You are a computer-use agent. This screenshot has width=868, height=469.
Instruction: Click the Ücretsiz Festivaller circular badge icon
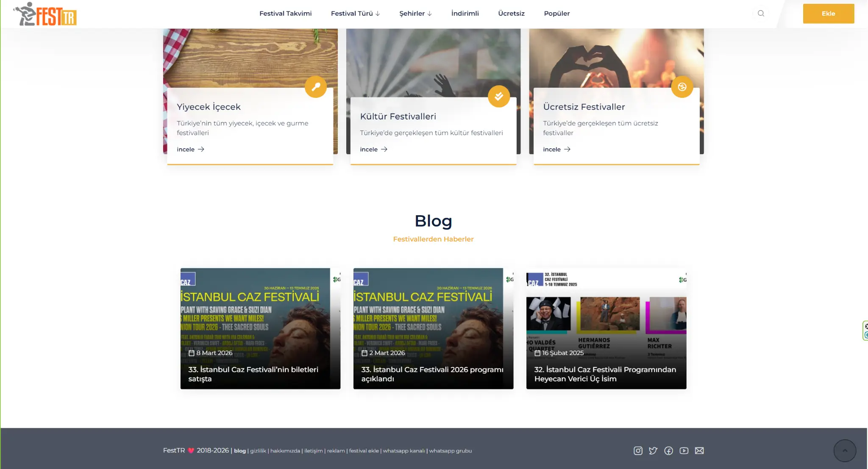coord(682,87)
